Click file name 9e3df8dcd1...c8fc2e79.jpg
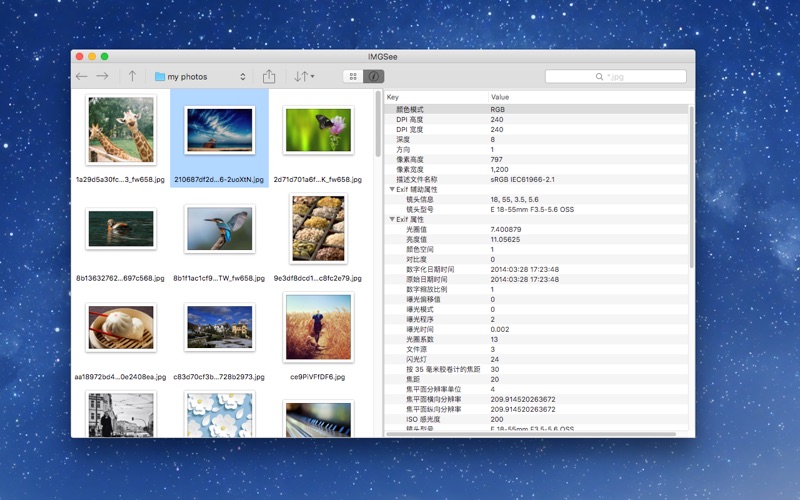The width and height of the screenshot is (800, 500). pos(317,278)
